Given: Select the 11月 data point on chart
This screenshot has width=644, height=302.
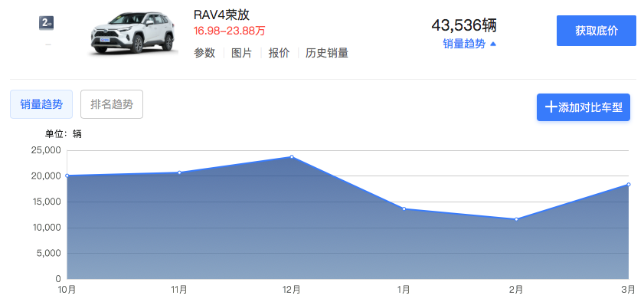Looking at the screenshot, I should point(179,172).
